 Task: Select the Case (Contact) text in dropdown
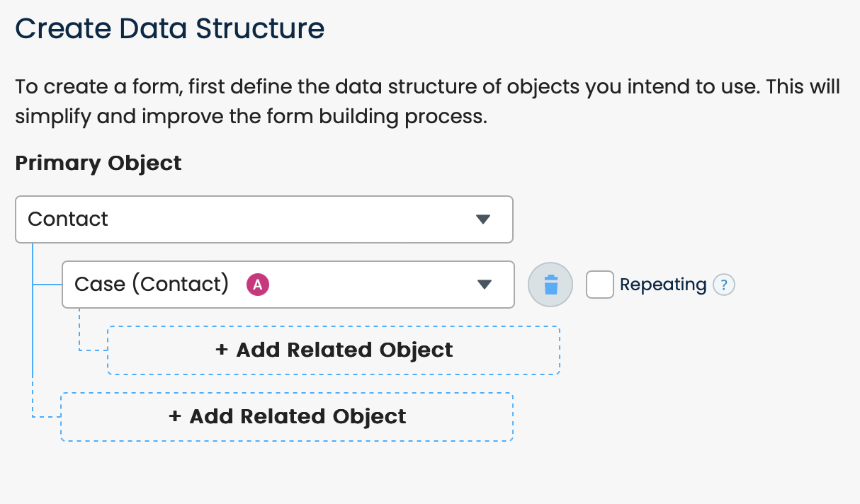(152, 285)
